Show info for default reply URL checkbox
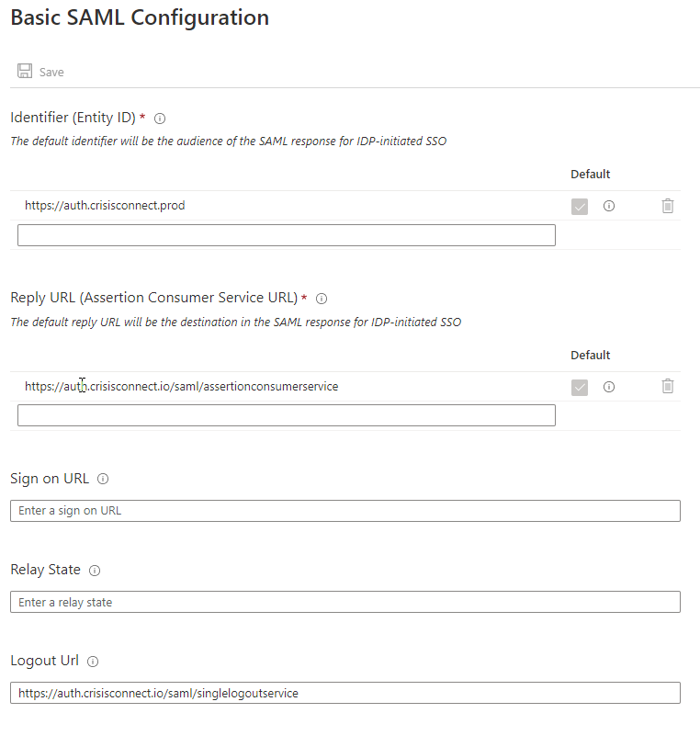700x747 pixels. (609, 386)
